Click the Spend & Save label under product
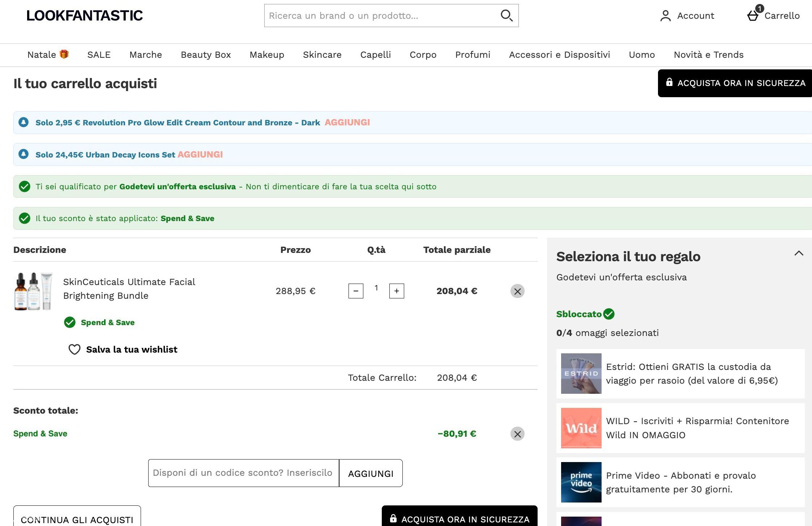Screen dimensions: 812x526 tap(107, 322)
